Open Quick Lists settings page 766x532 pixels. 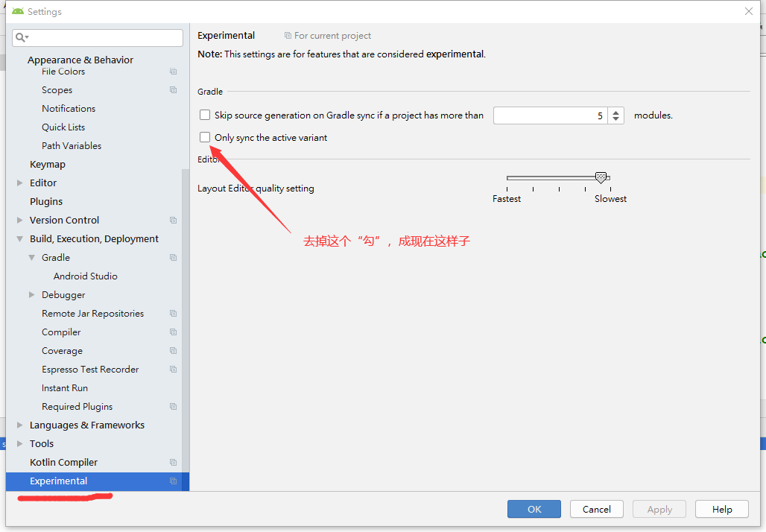pos(63,127)
